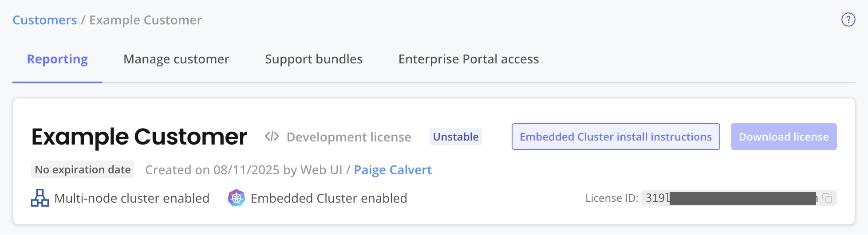The image size is (868, 235).
Task: Click the Embedded Cluster Kubernetes icon
Action: tap(236, 198)
